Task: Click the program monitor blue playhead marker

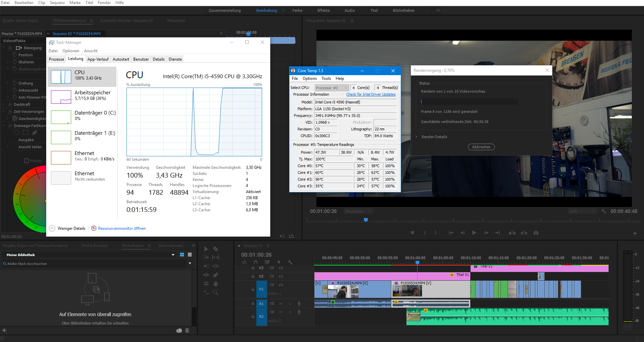Action: click(x=366, y=220)
